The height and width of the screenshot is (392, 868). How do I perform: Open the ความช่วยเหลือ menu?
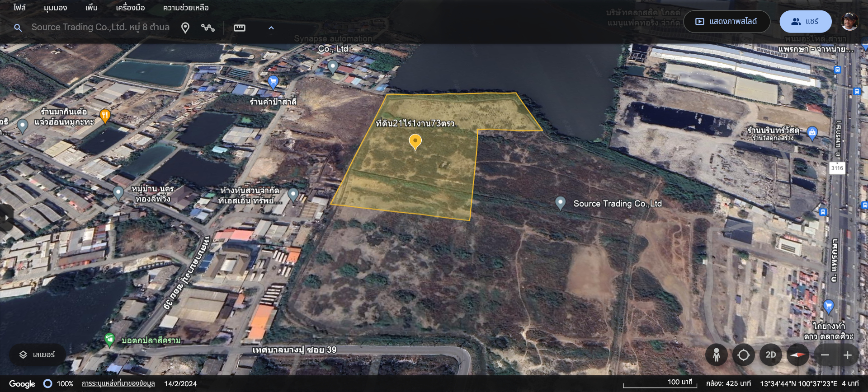point(186,8)
